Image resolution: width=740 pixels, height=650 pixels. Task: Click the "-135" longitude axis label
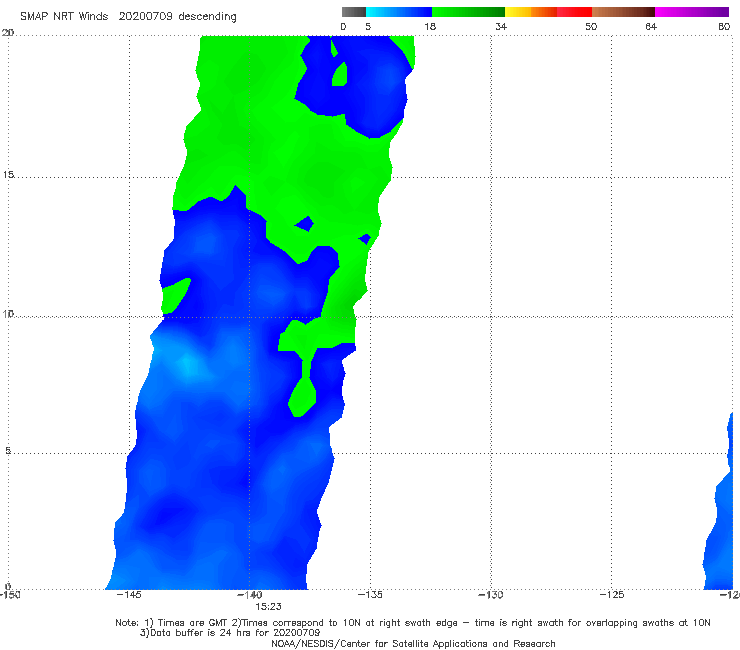pos(370,595)
